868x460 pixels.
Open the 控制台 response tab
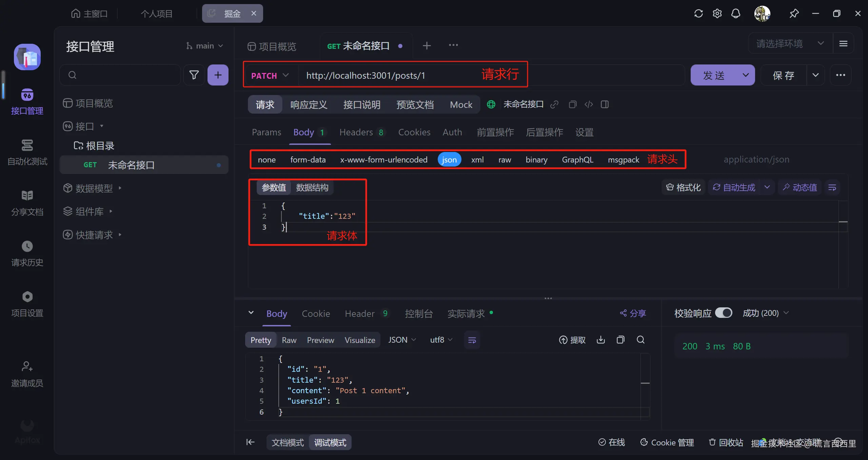click(x=419, y=313)
